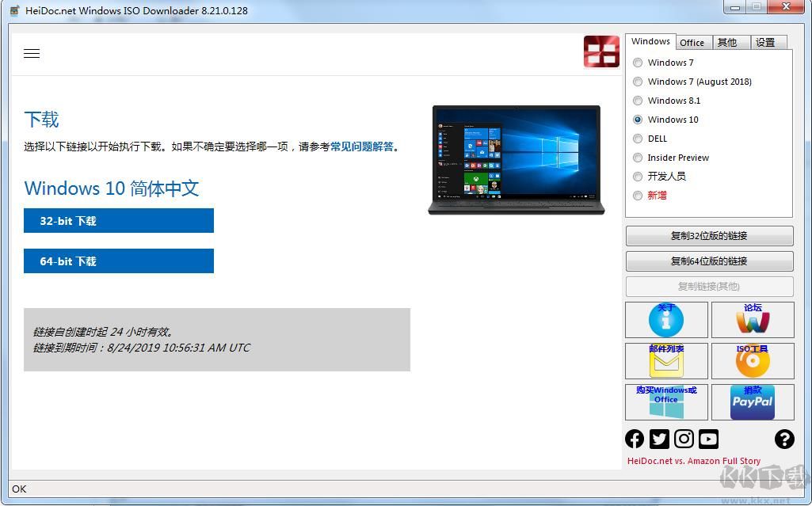Viewport: 812px width, 506px height.
Task: Click the laptop preview image
Action: pos(516,158)
